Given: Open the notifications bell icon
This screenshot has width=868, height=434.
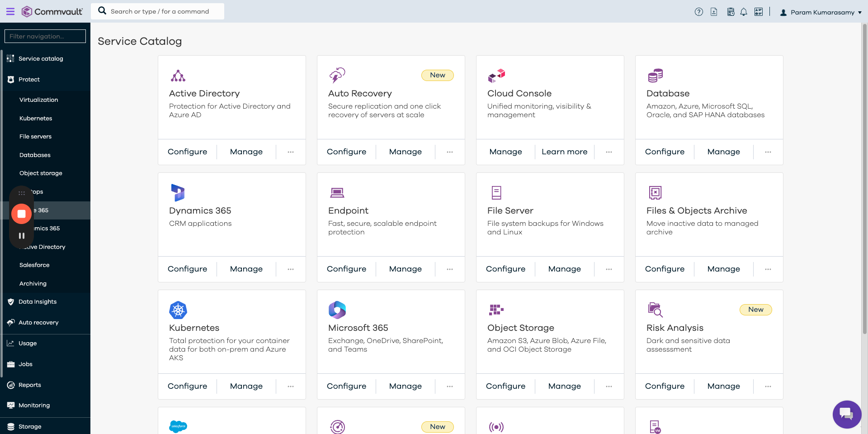Looking at the screenshot, I should point(744,12).
